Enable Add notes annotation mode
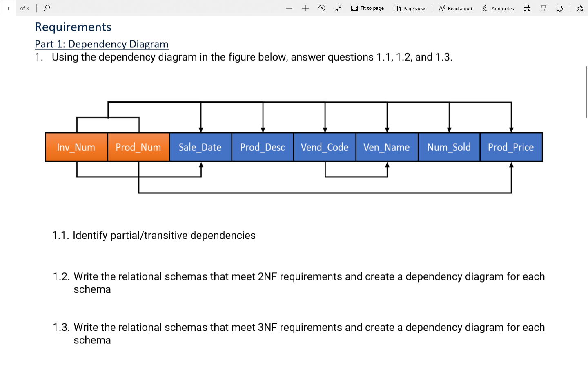The width and height of the screenshot is (588, 368). (x=498, y=8)
